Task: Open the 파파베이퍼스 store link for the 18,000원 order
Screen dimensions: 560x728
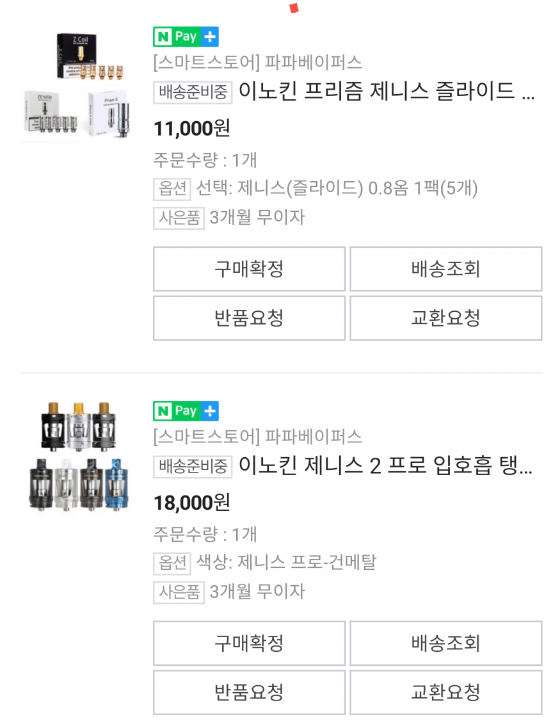Action: [257, 437]
